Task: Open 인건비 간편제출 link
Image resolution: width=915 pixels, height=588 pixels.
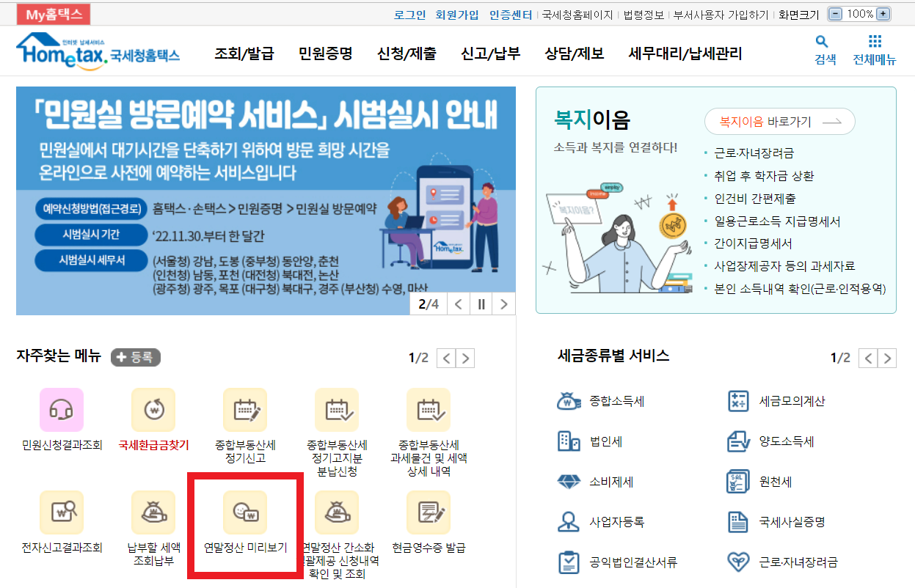Action: point(754,199)
